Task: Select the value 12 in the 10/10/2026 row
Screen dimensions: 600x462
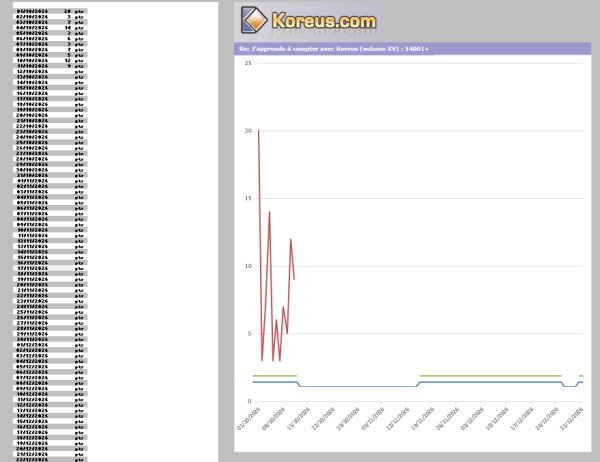Action: [68, 60]
